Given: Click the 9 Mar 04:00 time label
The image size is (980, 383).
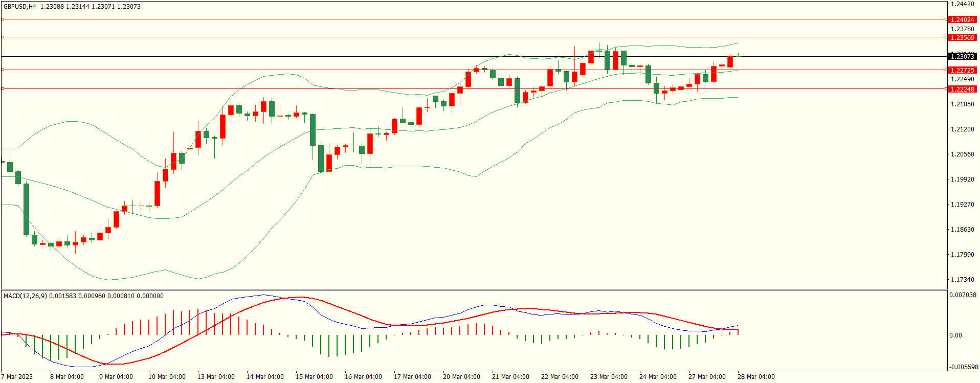Looking at the screenshot, I should (116, 377).
